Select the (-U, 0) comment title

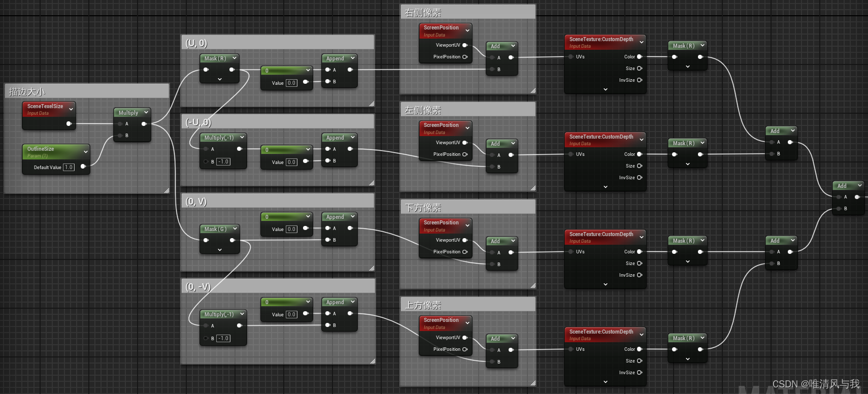pyautogui.click(x=198, y=122)
